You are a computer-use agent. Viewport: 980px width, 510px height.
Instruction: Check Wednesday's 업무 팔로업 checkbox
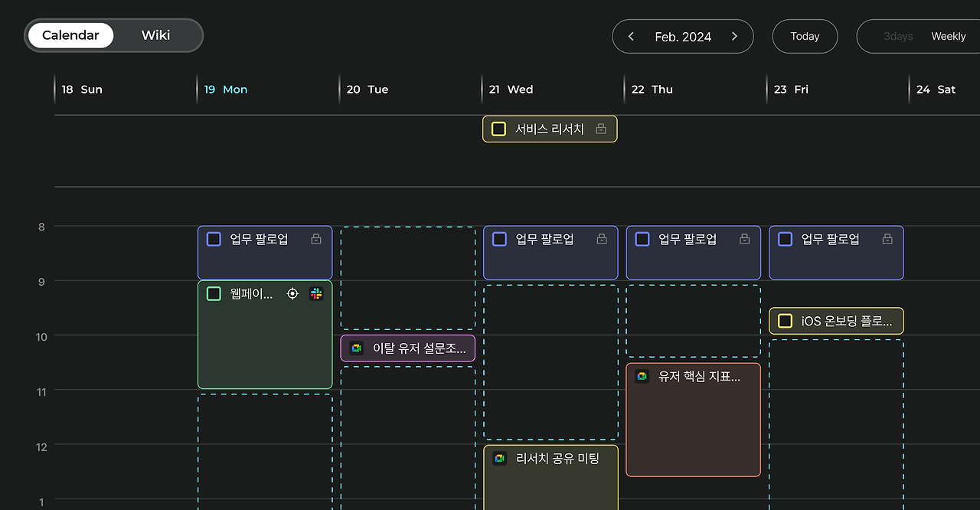point(499,239)
